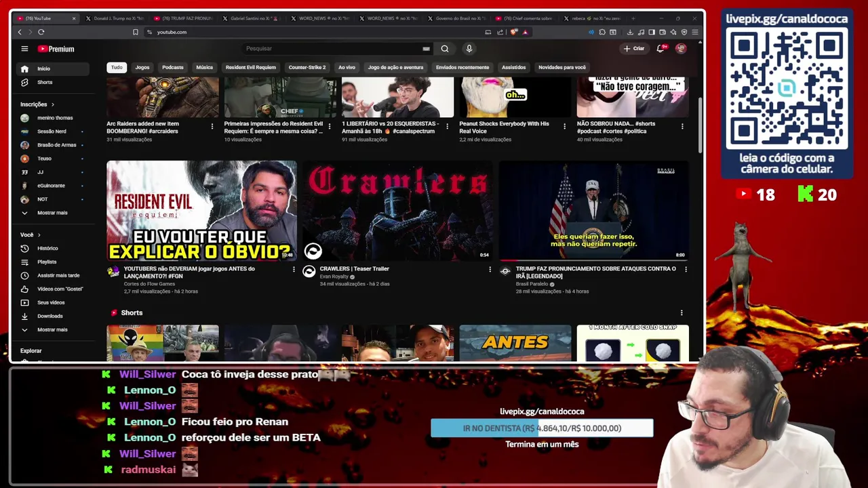
Task: Play the Trump pronunciamento thumbnail
Action: point(593,210)
